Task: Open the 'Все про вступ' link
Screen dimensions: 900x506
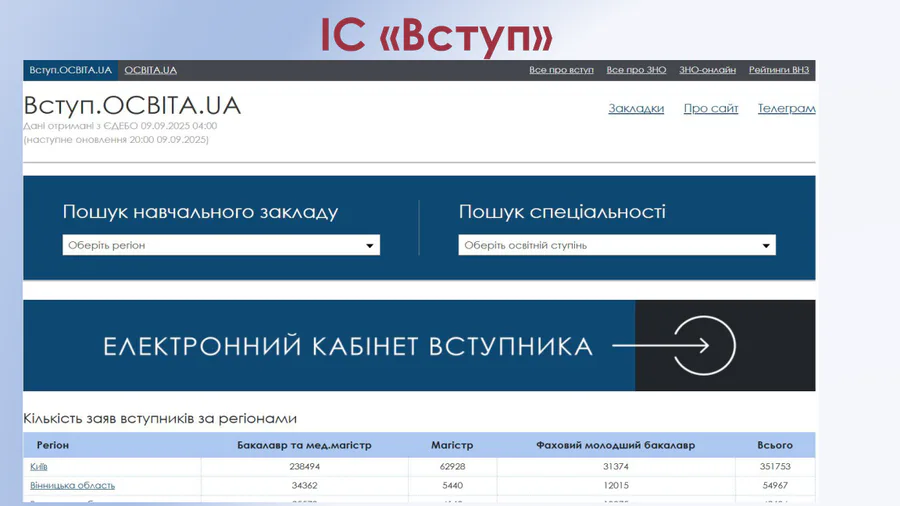Action: (561, 70)
